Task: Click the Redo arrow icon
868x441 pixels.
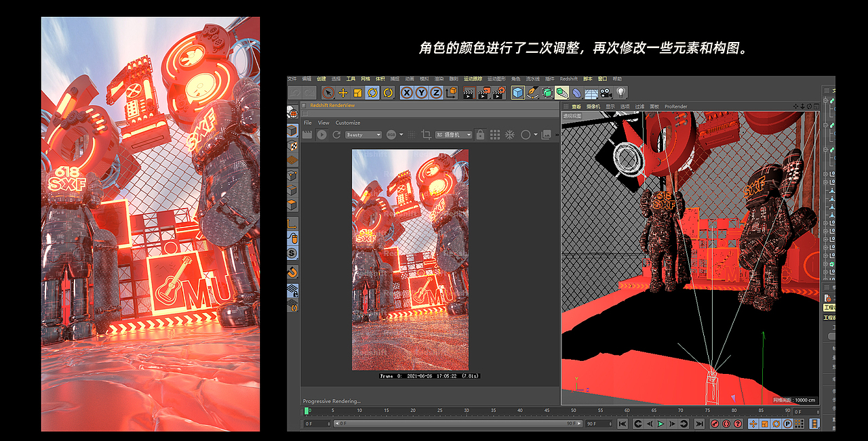Action: tap(310, 93)
